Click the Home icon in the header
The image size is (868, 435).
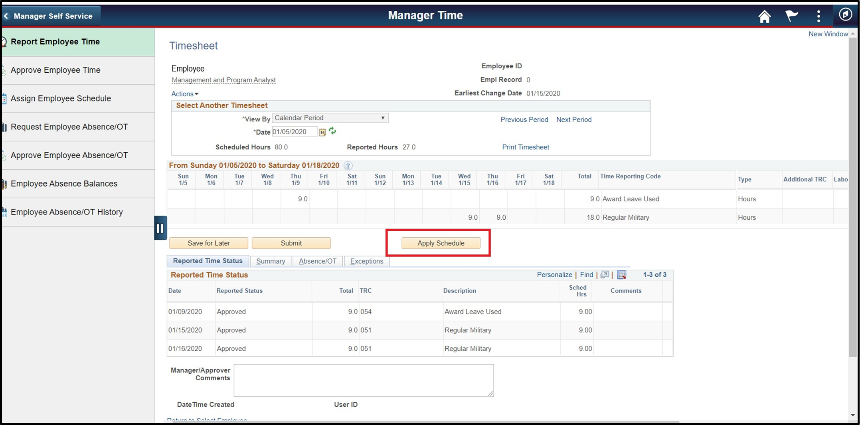click(765, 16)
